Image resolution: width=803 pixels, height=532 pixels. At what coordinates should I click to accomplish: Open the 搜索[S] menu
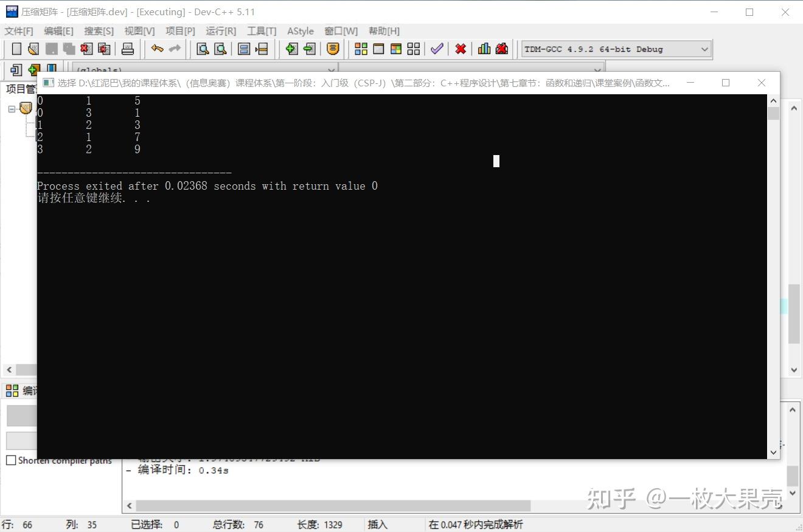pos(99,31)
